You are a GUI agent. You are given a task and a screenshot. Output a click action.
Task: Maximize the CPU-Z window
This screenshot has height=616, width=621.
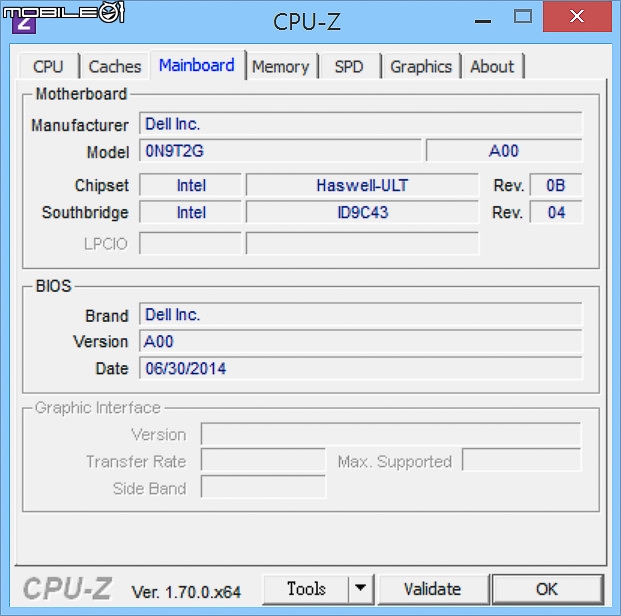tap(523, 17)
